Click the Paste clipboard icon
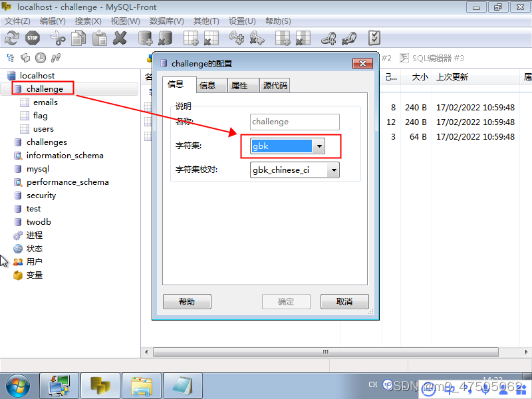Image resolution: width=532 pixels, height=399 pixels. (99, 38)
